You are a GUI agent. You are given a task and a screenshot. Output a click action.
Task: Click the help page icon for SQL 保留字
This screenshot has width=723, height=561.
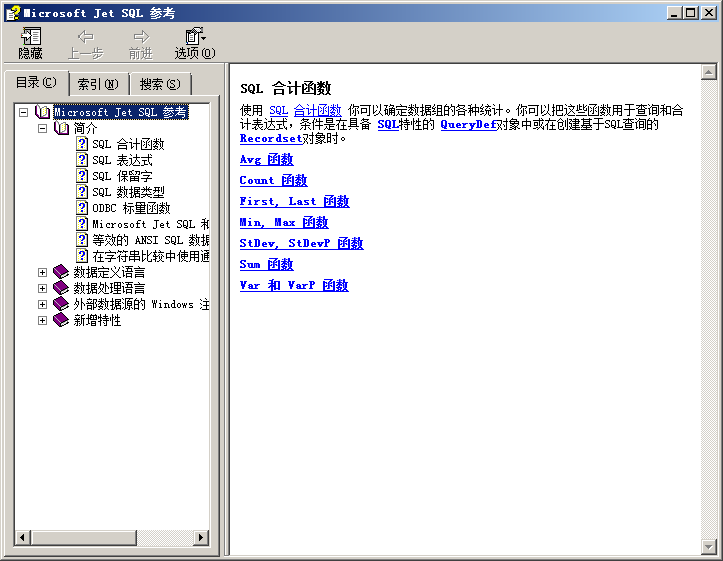click(x=82, y=176)
